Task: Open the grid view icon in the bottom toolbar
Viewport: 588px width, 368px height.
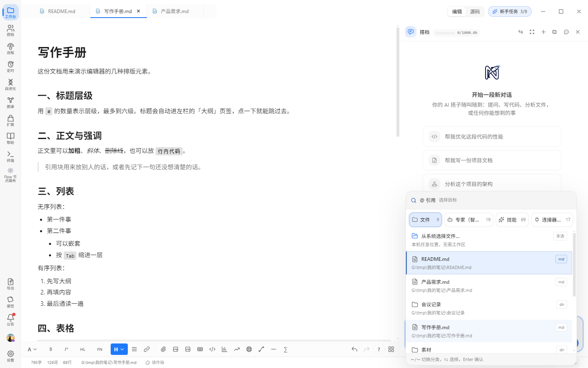Action: point(391,349)
